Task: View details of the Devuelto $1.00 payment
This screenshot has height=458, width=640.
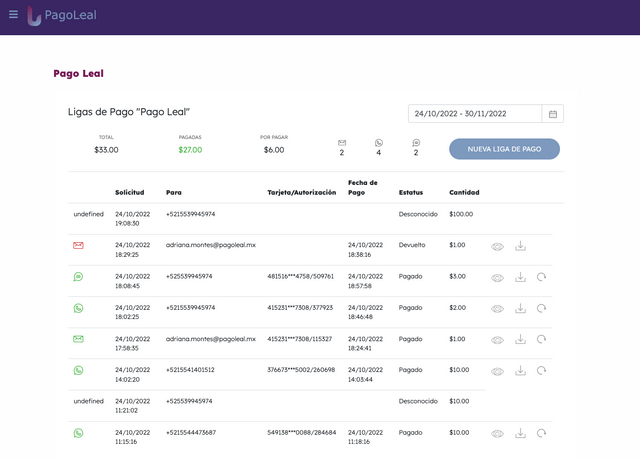Action: coord(497,247)
